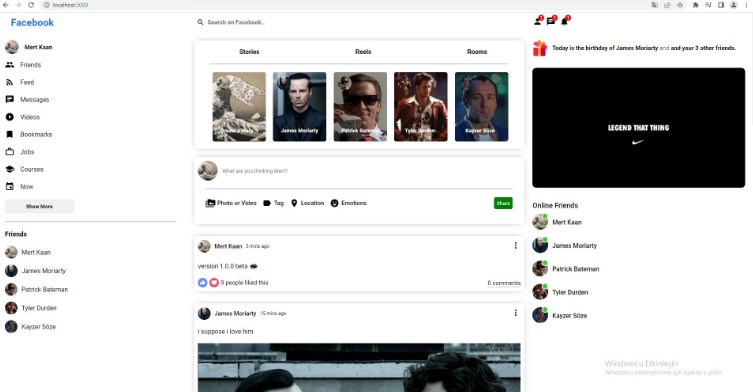The height and width of the screenshot is (392, 753).
Task: Click the Search on Facebook field
Action: click(x=236, y=22)
